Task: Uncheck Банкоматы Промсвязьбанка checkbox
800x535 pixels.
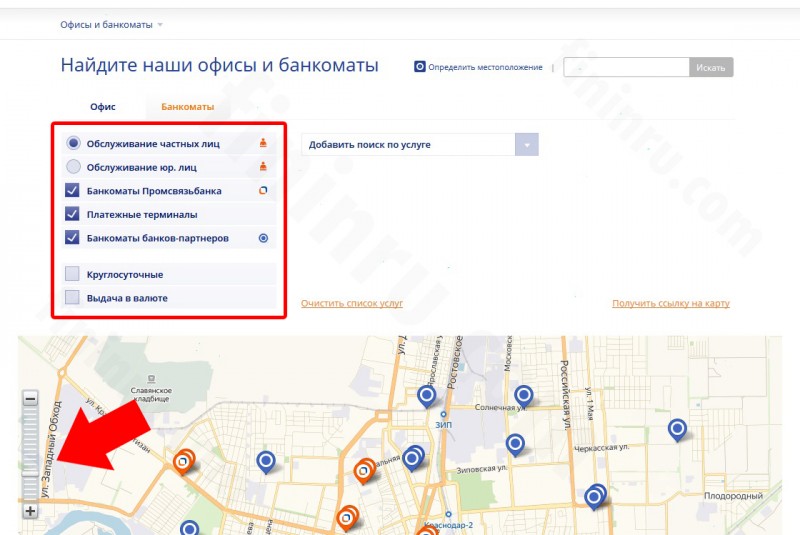Action: click(72, 190)
